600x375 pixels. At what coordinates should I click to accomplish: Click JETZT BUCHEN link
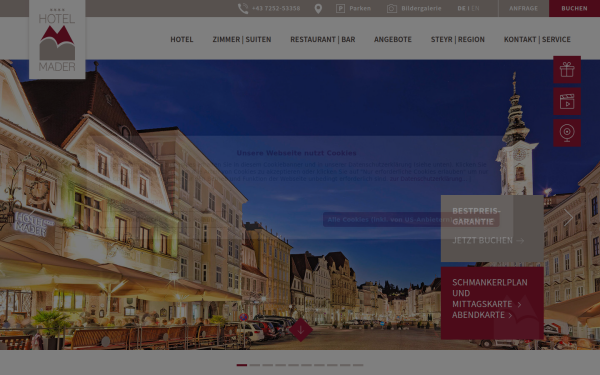coord(482,240)
